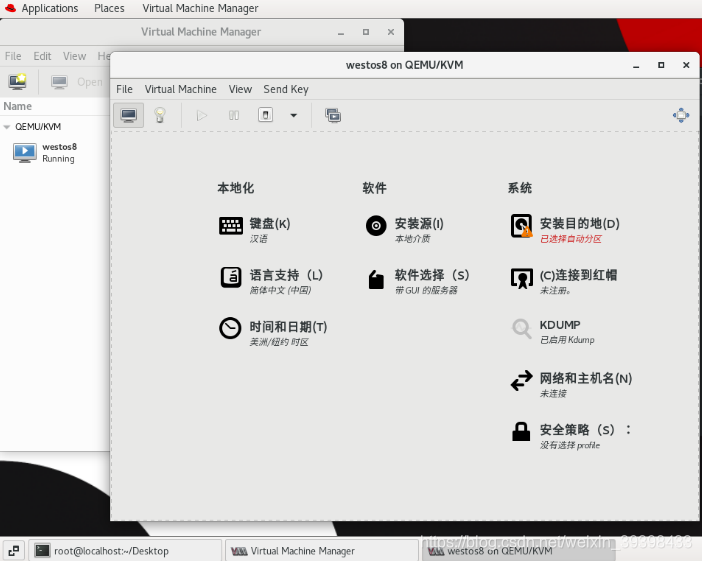
Task: Click the 带 GUI 的服务器 subtitle text
Action: pyautogui.click(x=426, y=291)
